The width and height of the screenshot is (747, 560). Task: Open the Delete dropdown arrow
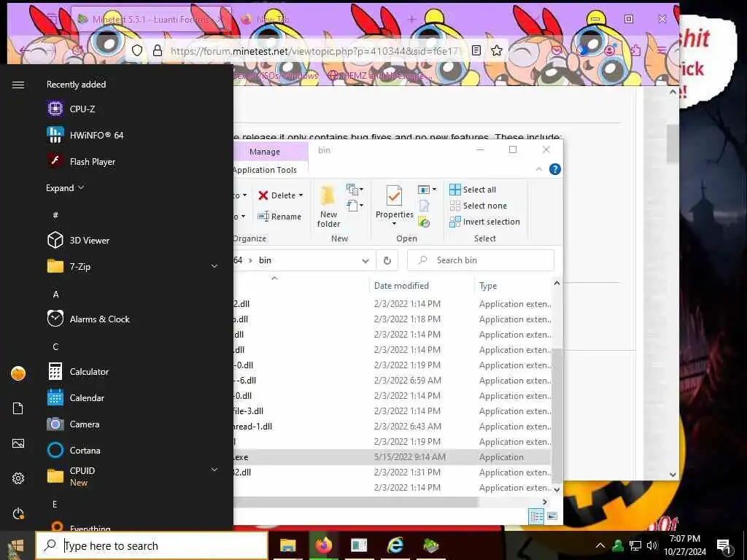click(301, 195)
